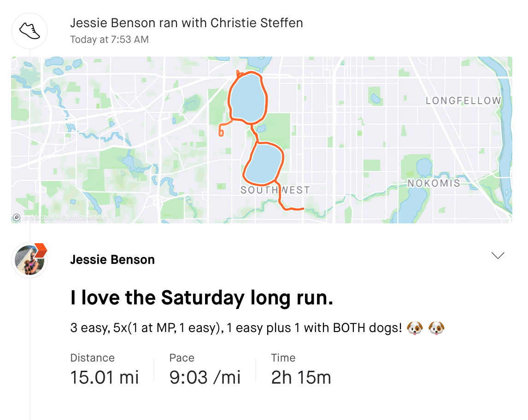Open the "I love the Saturday long run." title
This screenshot has width=528, height=420.
201,298
